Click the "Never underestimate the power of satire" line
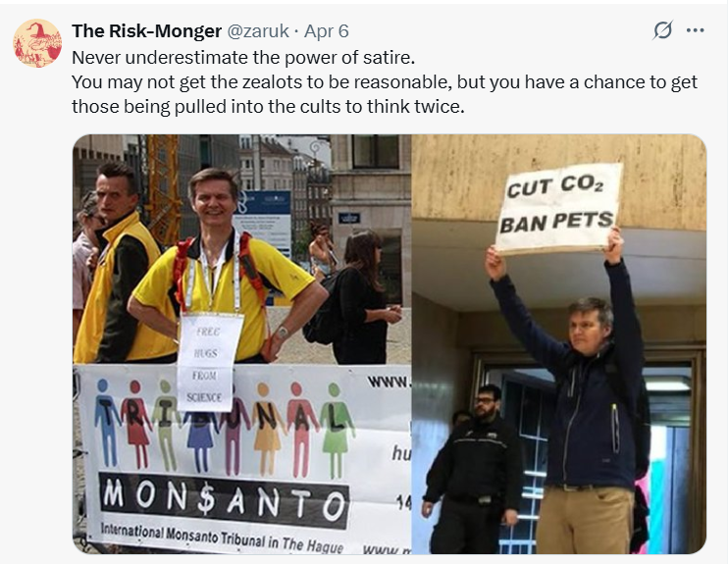 (x=224, y=56)
